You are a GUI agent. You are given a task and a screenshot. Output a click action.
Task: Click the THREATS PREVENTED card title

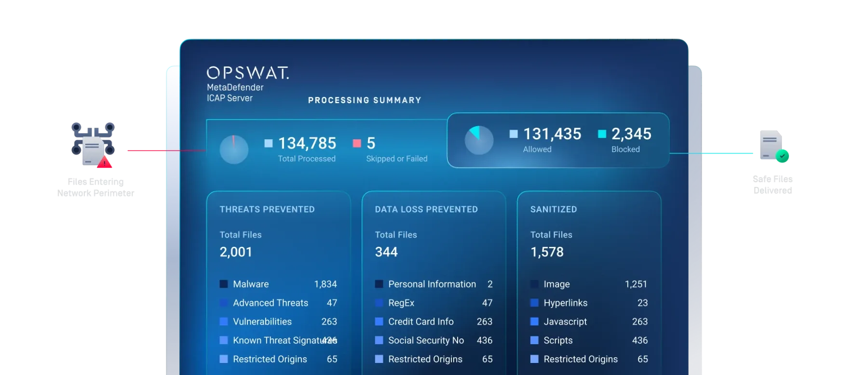click(267, 209)
